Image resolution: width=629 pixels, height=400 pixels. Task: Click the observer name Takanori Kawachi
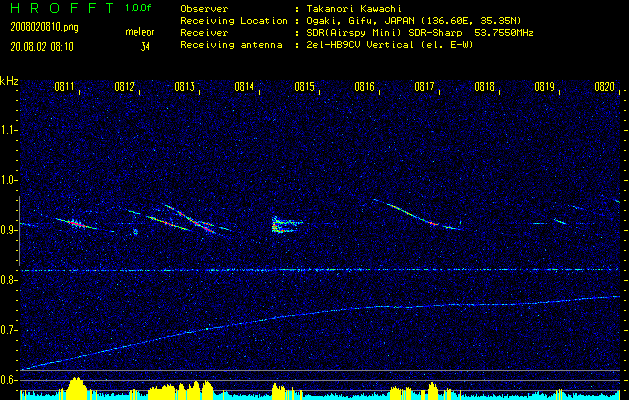[x=354, y=9]
